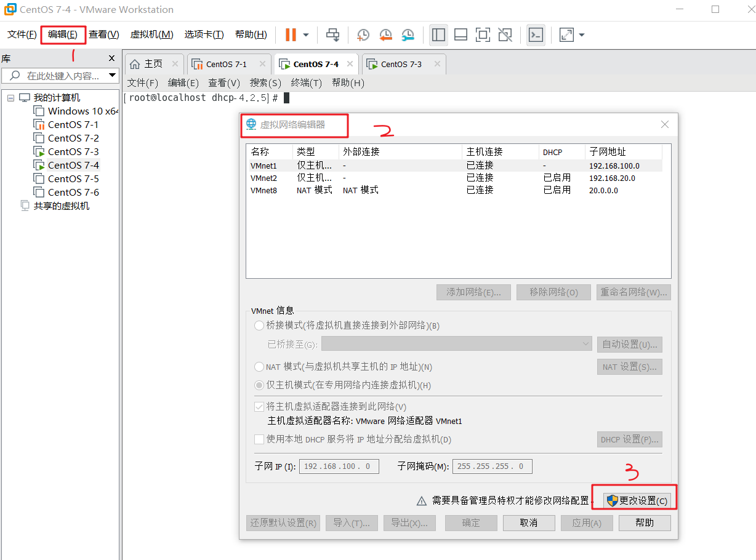Open the 搜索(S) menu in guest terminal
This screenshot has height=560, width=756.
pos(265,82)
